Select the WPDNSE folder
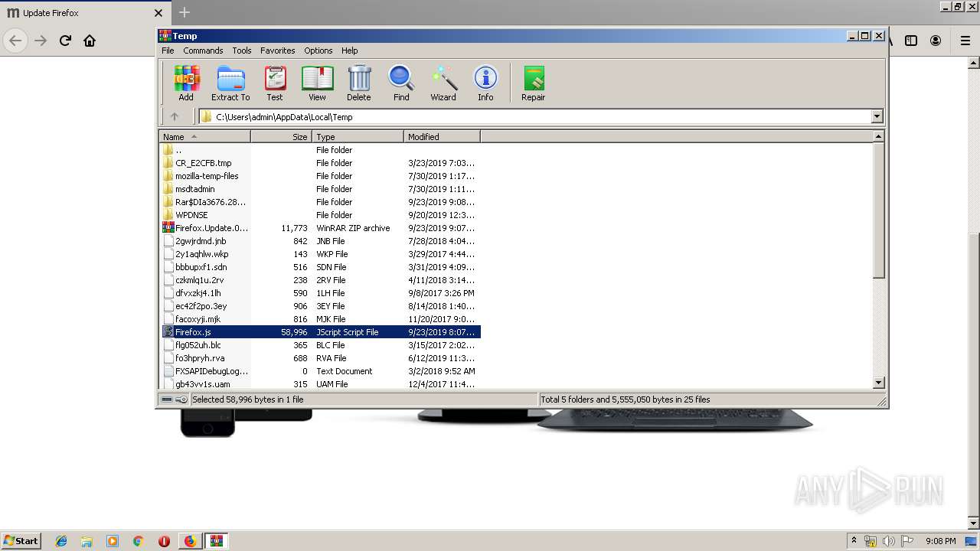 click(x=320, y=215)
